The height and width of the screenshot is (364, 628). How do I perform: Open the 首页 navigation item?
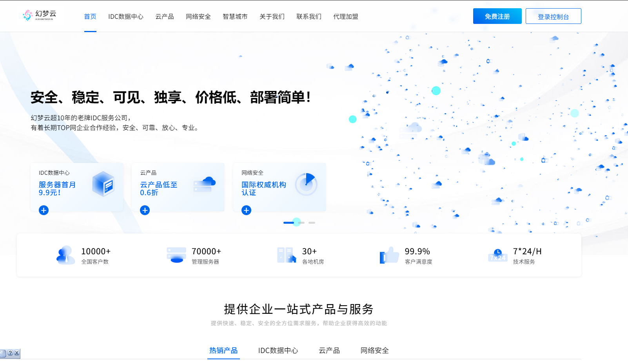coord(90,16)
